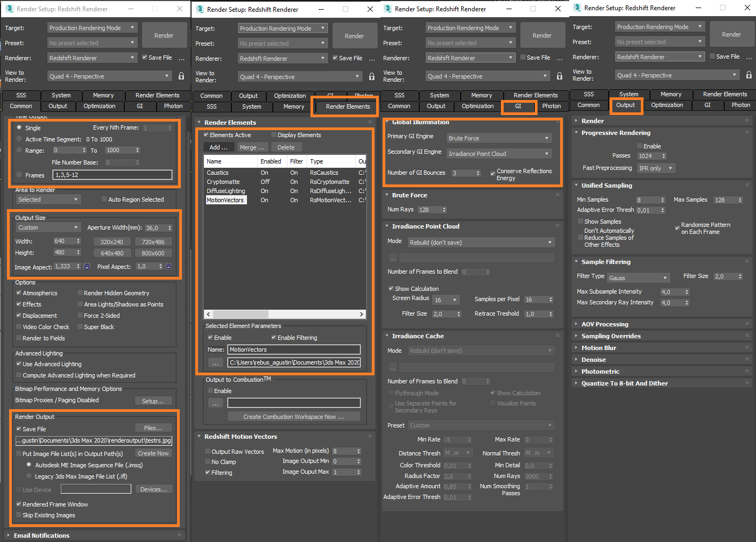Choose the Frames radio option
This screenshot has height=542, width=756.
click(x=19, y=175)
